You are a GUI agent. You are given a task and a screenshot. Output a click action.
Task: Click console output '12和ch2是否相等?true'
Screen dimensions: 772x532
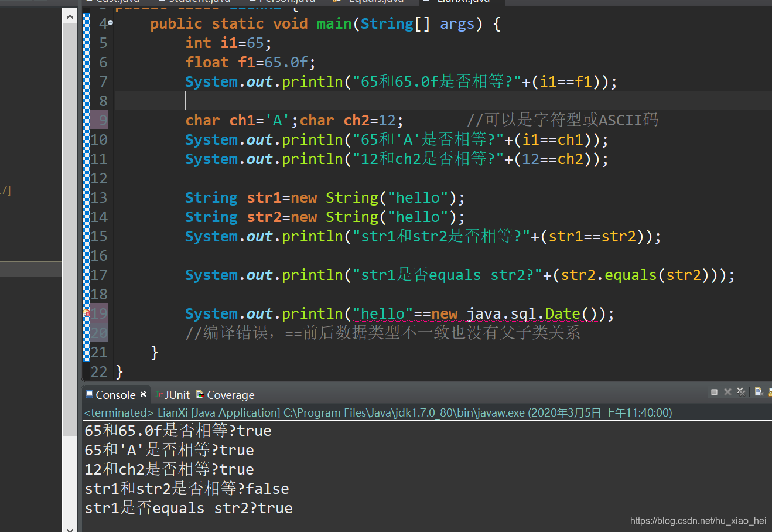(x=169, y=469)
